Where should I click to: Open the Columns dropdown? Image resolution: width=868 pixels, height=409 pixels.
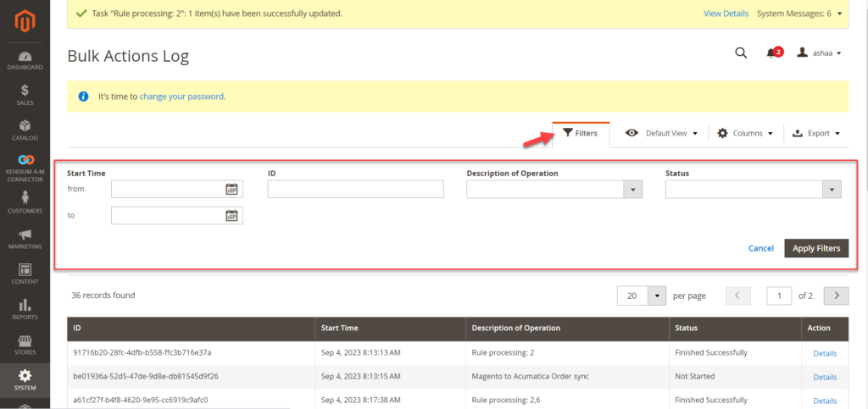745,133
